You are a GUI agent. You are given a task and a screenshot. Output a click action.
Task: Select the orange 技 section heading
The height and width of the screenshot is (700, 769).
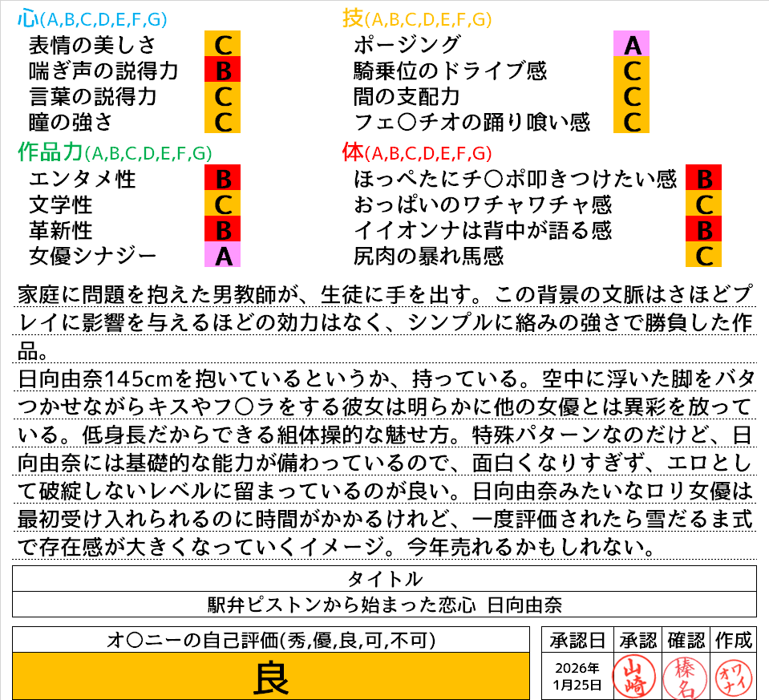pos(353,18)
